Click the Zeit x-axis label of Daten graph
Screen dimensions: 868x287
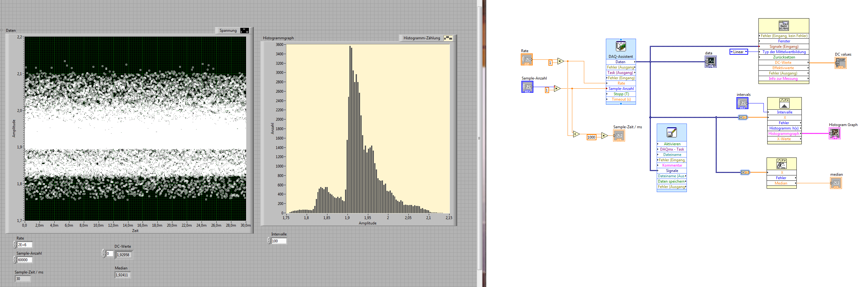coord(135,231)
